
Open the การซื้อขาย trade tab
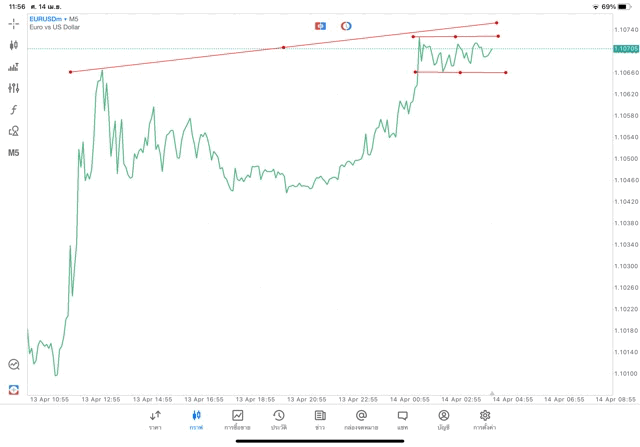point(237,420)
